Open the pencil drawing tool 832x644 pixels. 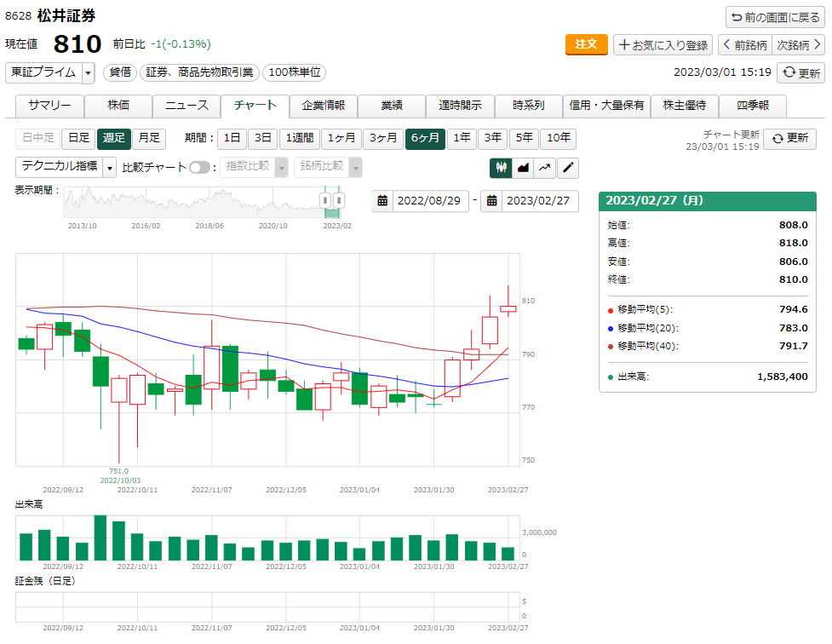(x=568, y=168)
